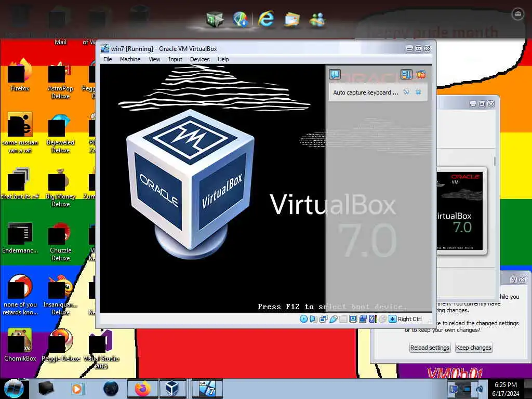Click the mouse integration status icon

coord(382,319)
